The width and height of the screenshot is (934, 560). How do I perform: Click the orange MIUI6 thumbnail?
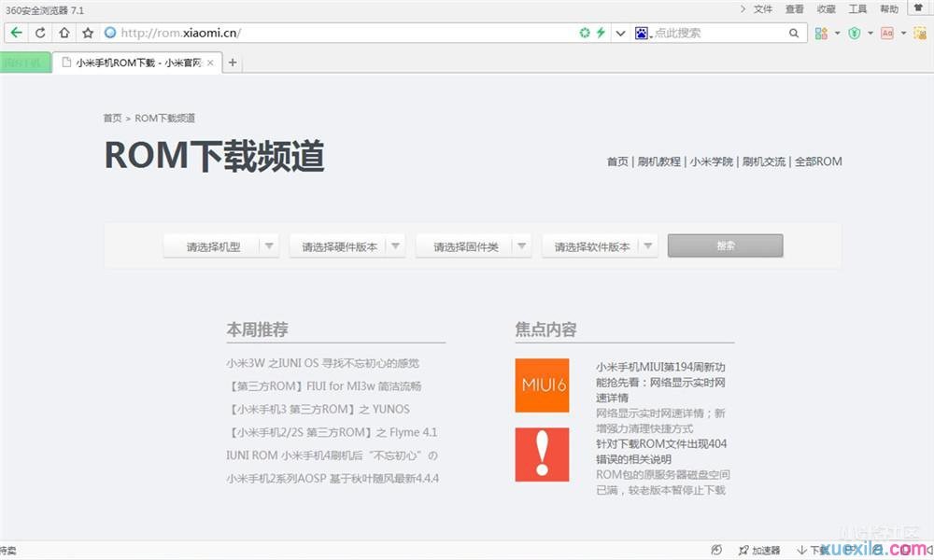click(542, 385)
